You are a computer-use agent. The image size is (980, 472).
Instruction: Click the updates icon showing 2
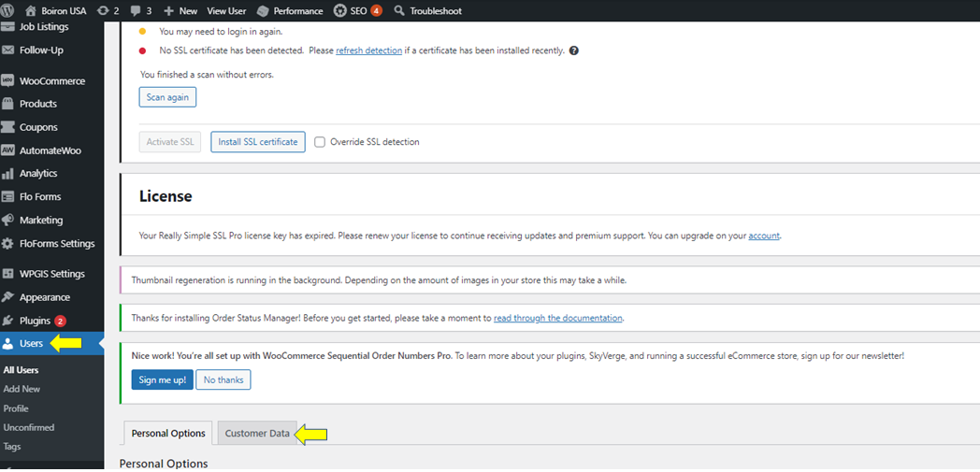(x=104, y=10)
